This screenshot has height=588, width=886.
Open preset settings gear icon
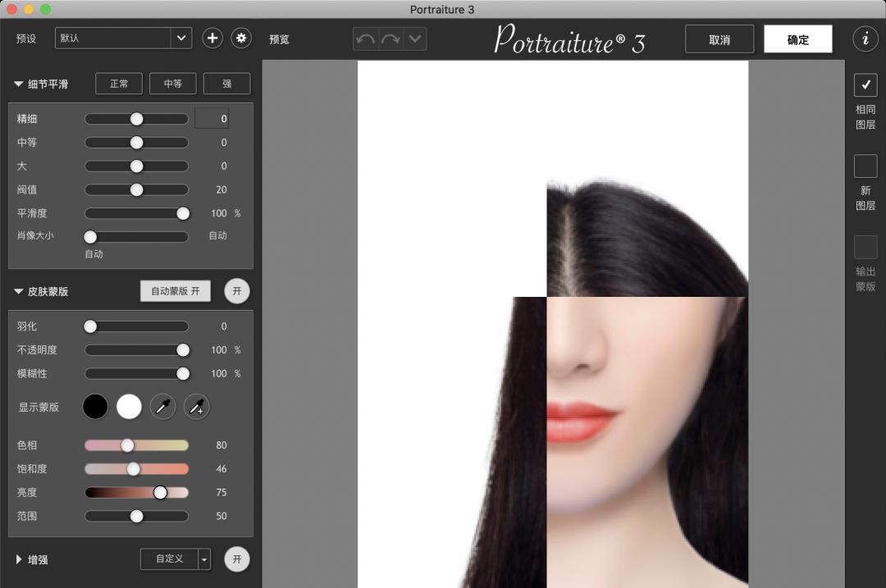point(240,38)
